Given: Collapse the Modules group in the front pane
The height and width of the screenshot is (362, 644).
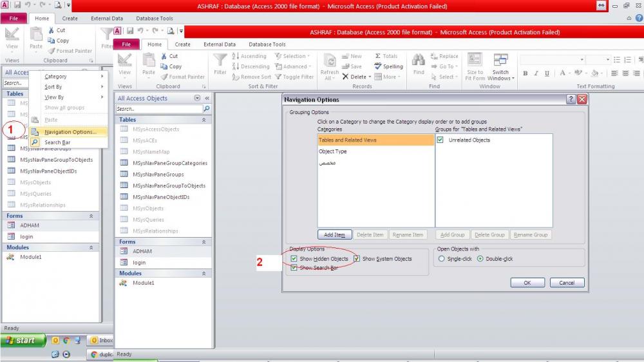Looking at the screenshot, I should tap(204, 273).
